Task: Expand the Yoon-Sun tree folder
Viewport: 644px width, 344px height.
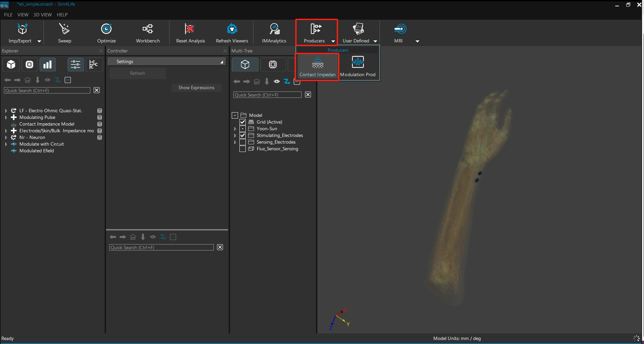Action: pos(235,129)
